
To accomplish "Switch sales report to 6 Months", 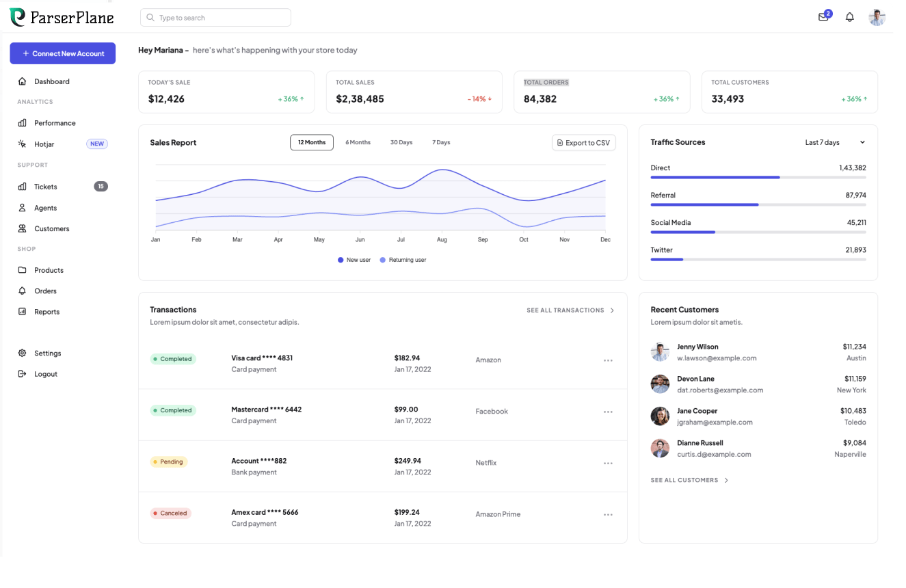I will [x=358, y=142].
